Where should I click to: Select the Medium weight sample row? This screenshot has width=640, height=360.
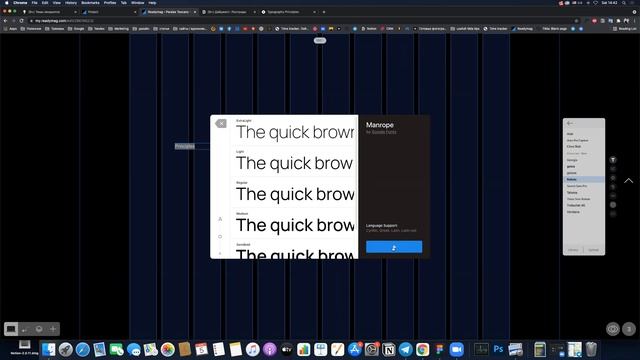(294, 223)
